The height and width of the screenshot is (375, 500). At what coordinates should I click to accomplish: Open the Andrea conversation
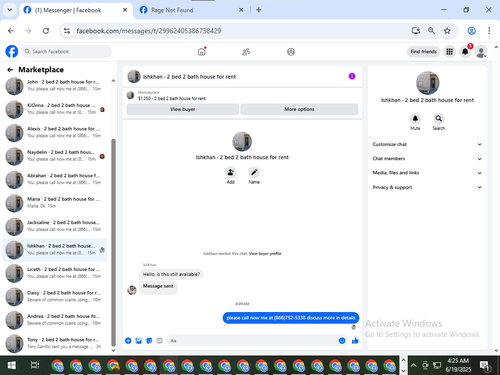[55, 320]
